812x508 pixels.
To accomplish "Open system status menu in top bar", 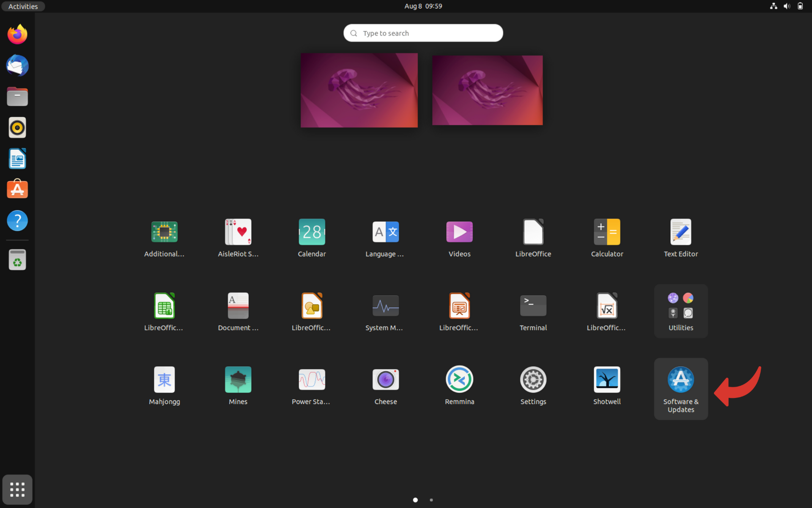I will pos(786,6).
